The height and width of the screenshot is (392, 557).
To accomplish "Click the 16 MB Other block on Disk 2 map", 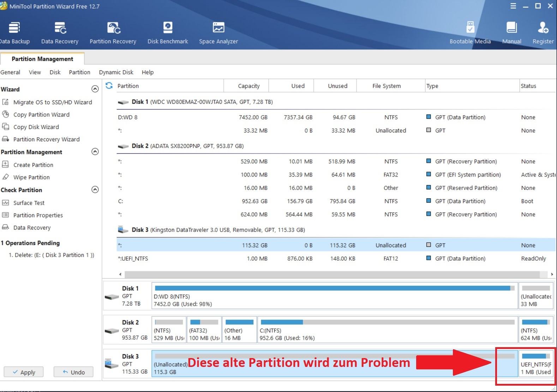I will tap(239, 329).
